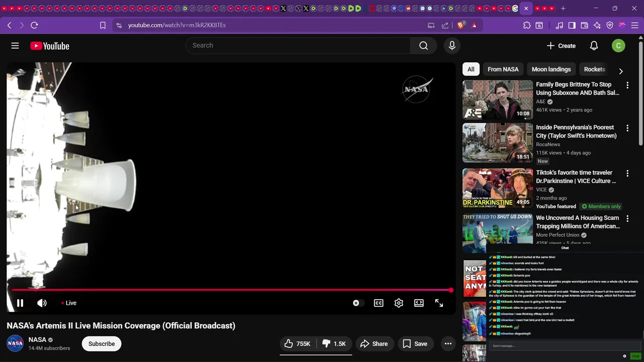Show more chips with the next arrow
The width and height of the screenshot is (644, 362).
(x=621, y=71)
